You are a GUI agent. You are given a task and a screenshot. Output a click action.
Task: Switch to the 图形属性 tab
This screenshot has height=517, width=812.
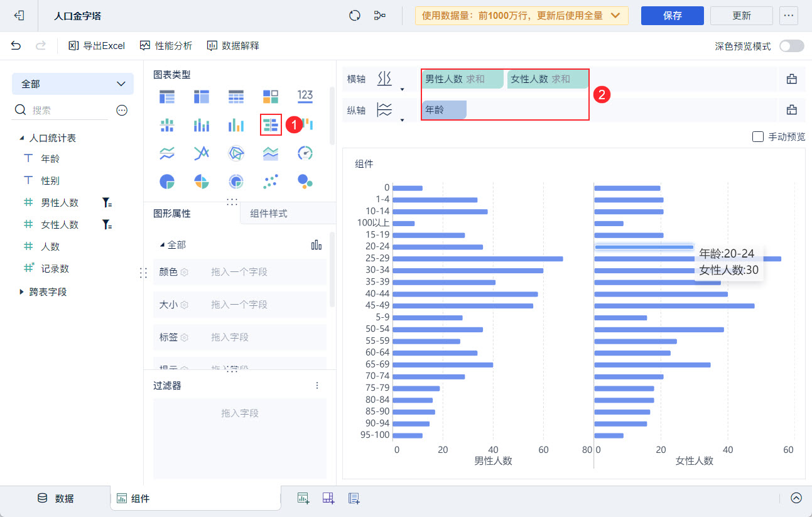click(x=172, y=214)
